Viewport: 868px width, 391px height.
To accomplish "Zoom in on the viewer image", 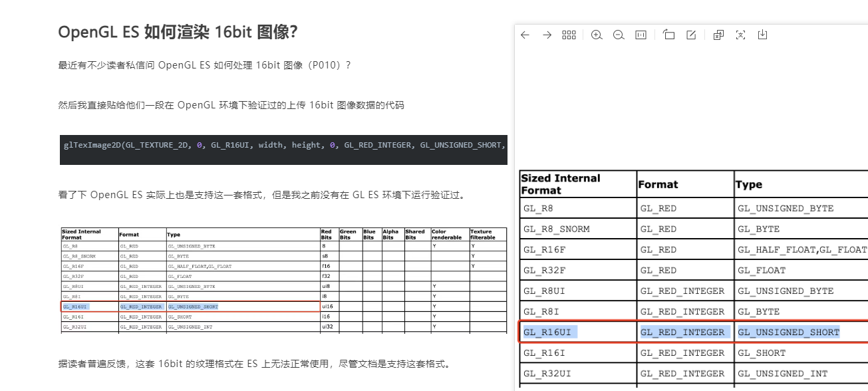I will [597, 35].
